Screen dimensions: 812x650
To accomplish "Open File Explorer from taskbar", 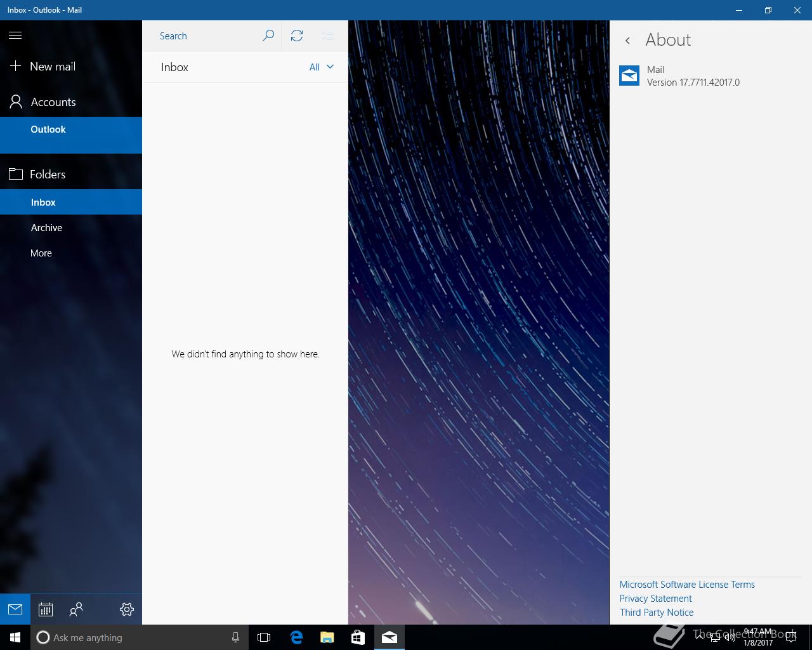I will [327, 637].
